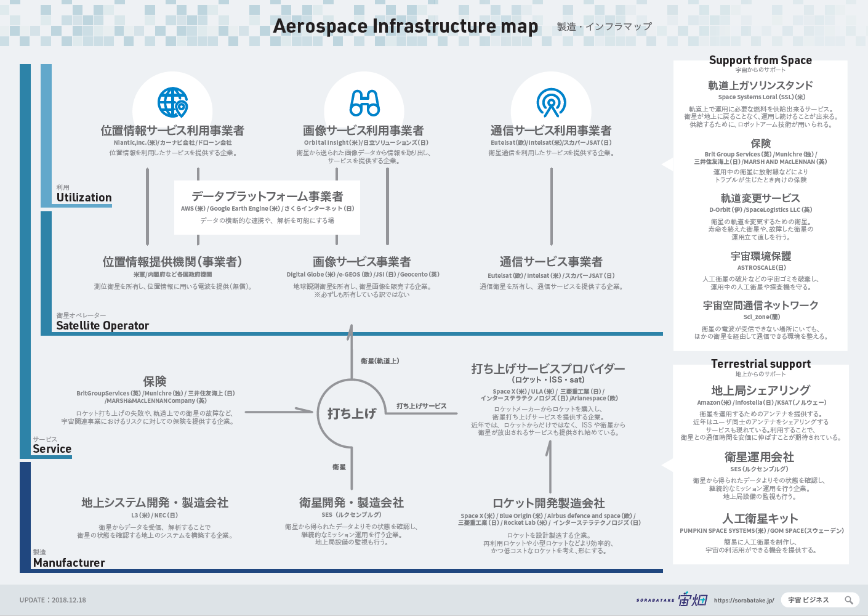The image size is (868, 616).
Task: Click the 保険 heading in Support from Space
Action: [760, 144]
